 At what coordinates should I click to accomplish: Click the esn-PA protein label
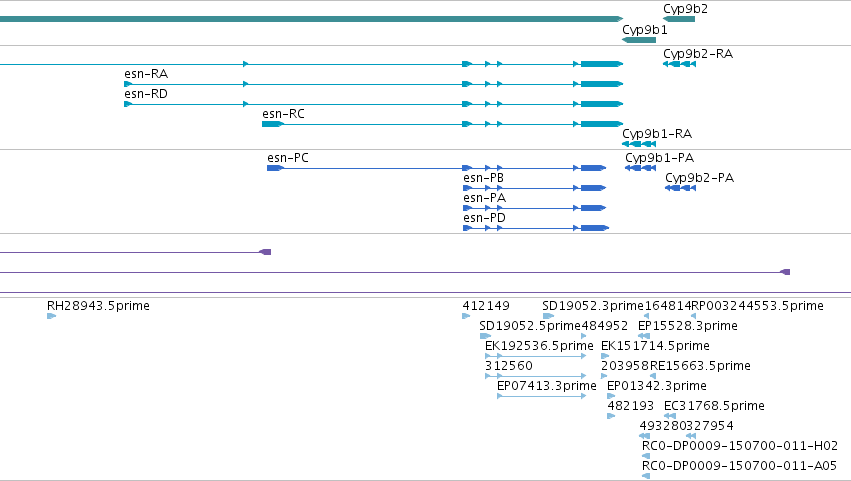[x=484, y=198]
